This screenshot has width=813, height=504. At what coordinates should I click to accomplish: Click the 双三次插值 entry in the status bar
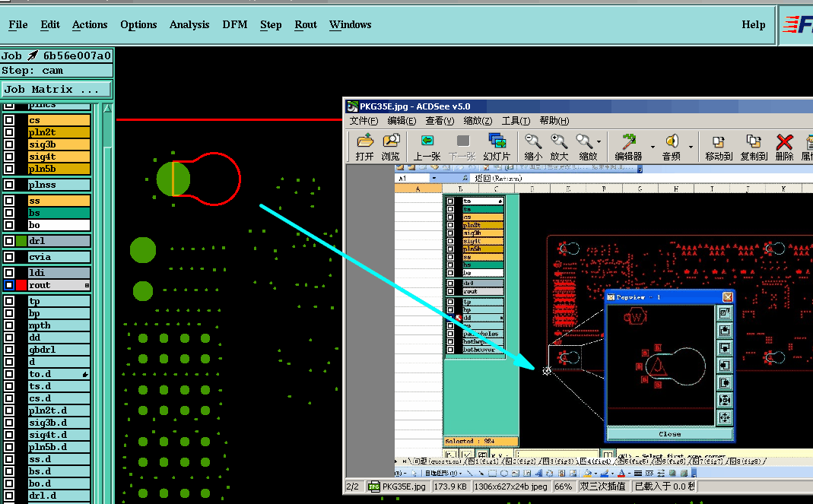[602, 487]
